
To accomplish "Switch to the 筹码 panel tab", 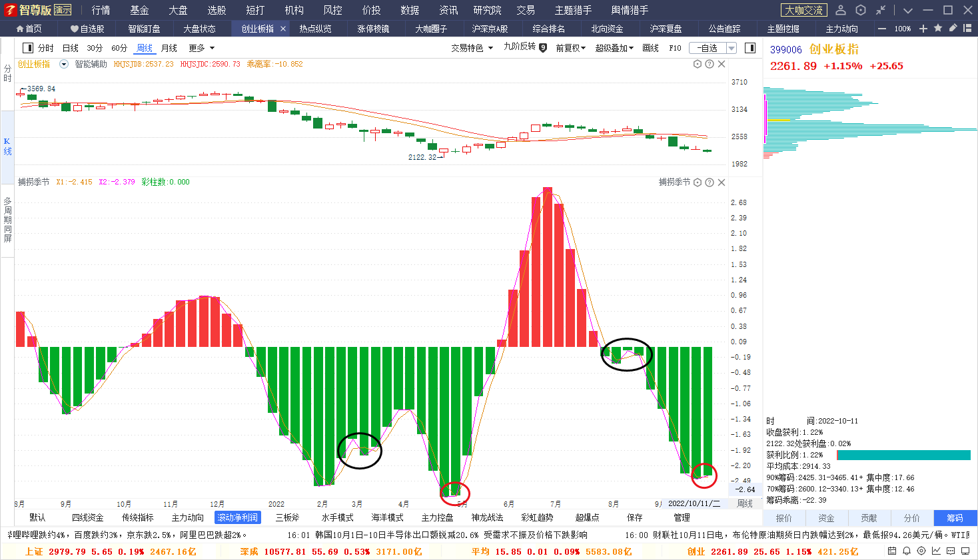I will (955, 517).
